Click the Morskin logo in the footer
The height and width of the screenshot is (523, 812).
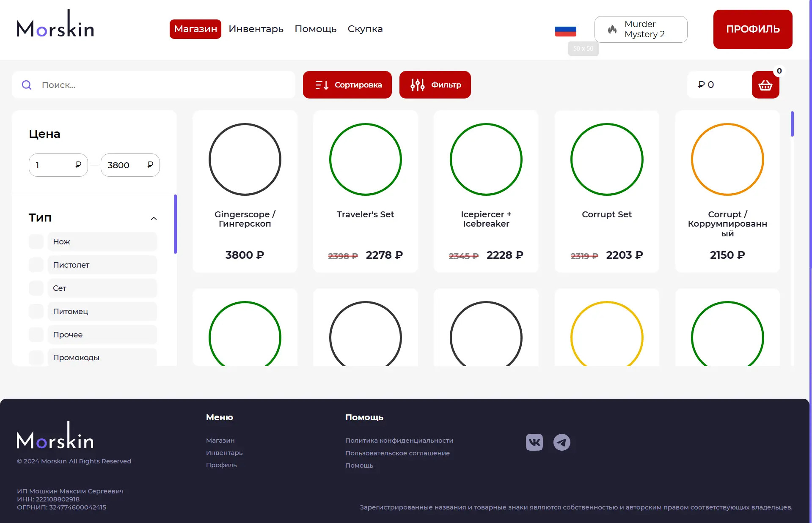pos(55,435)
